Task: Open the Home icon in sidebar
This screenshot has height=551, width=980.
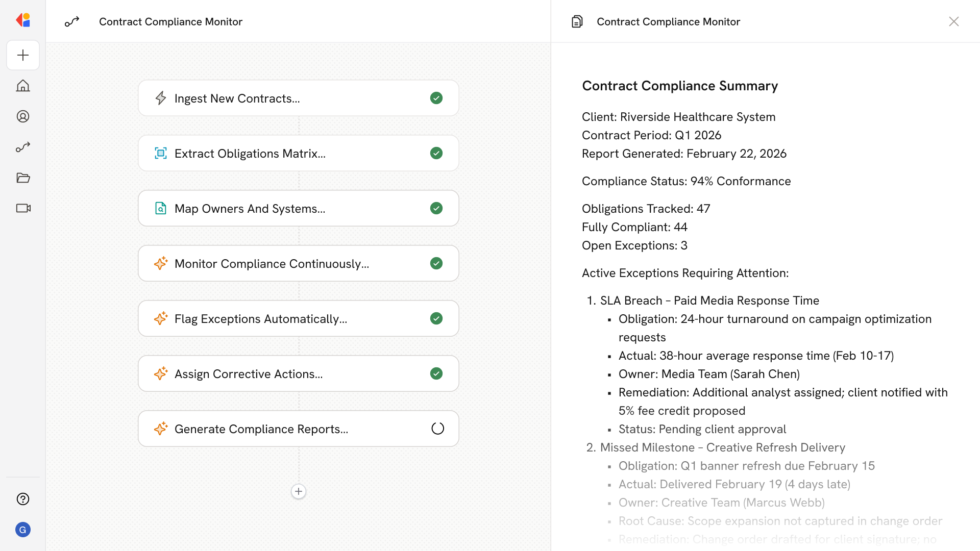Action: pos(23,86)
